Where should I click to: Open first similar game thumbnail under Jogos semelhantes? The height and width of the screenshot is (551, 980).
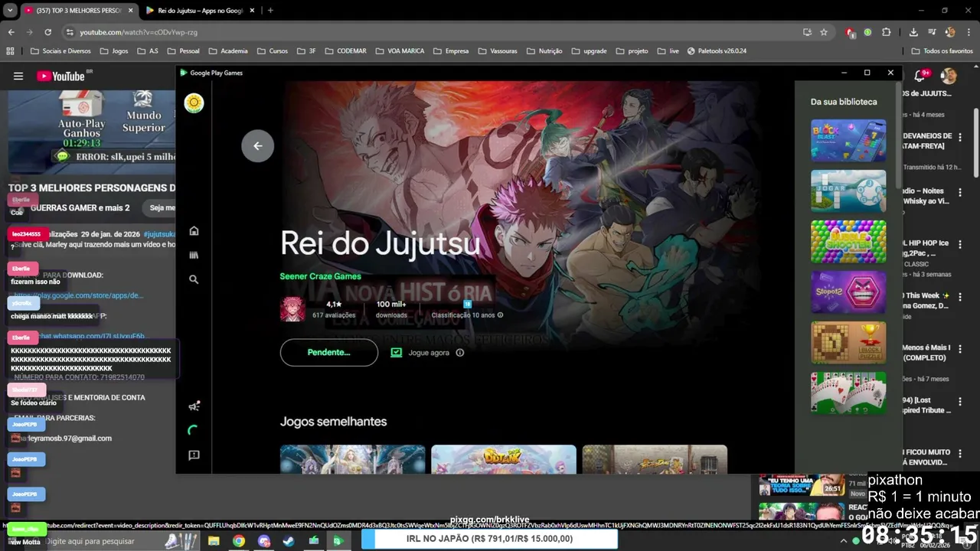(x=352, y=459)
